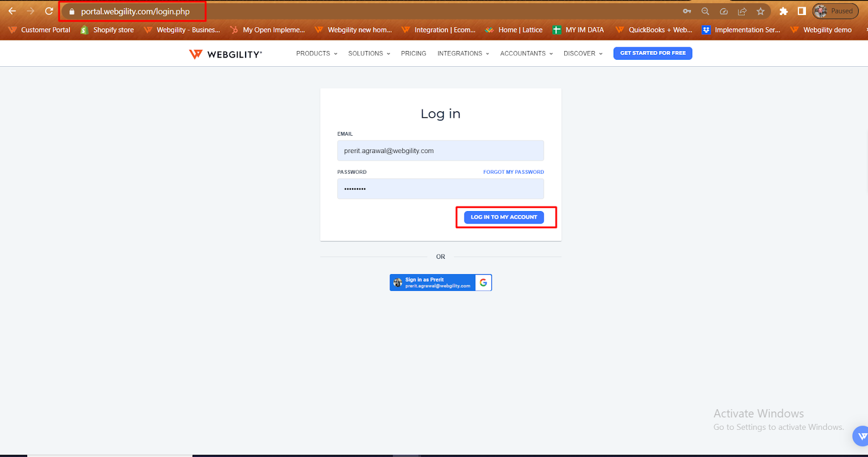Screen dimensions: 868x457
Task: Open the PRICING page
Action: coord(413,53)
